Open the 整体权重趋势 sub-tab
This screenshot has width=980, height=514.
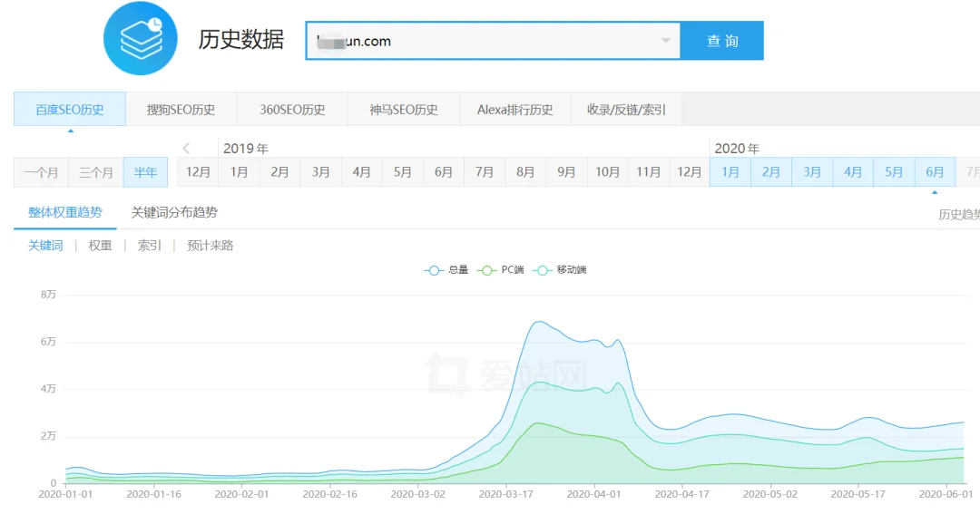[65, 212]
